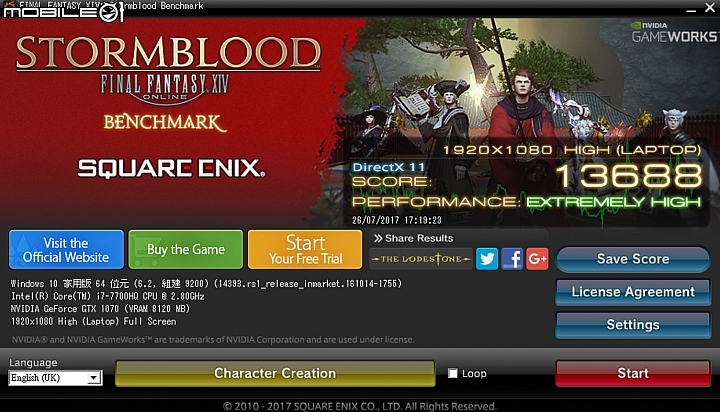The image size is (720, 412).
Task: Start the benchmark with red Start button
Action: click(633, 373)
